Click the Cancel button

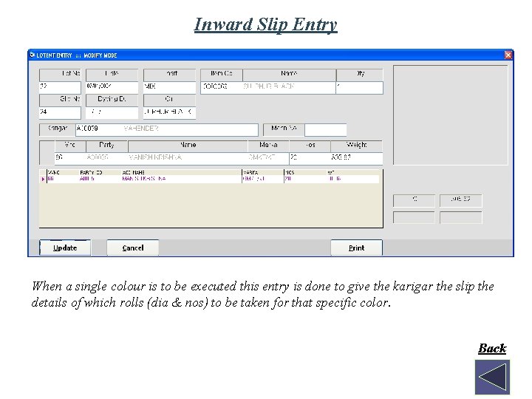tap(133, 248)
